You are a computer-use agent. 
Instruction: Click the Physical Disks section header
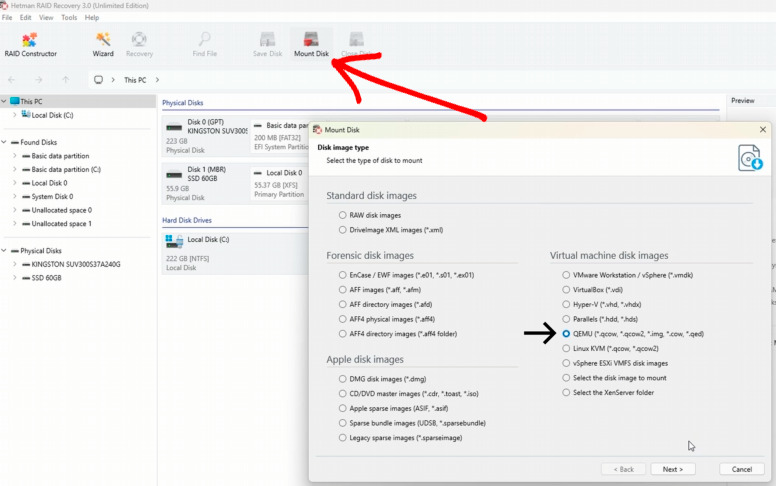[183, 103]
